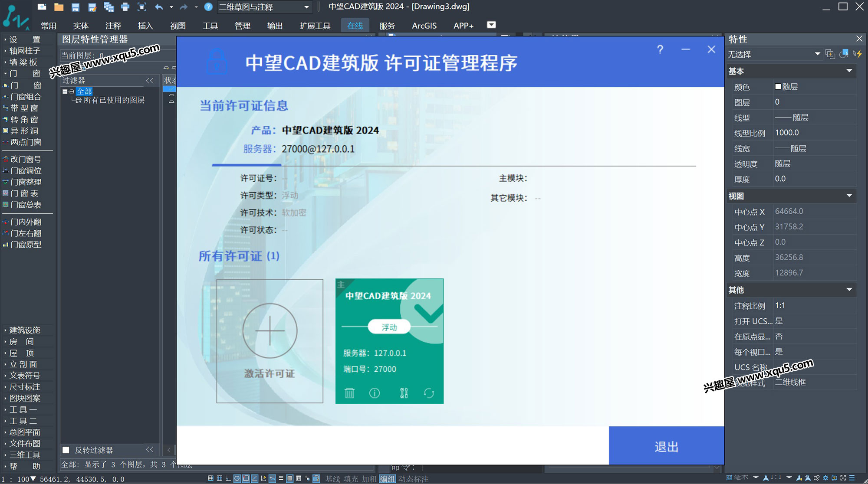The width and height of the screenshot is (868, 484).
Task: Click the license settings icon on card
Action: pos(404,393)
